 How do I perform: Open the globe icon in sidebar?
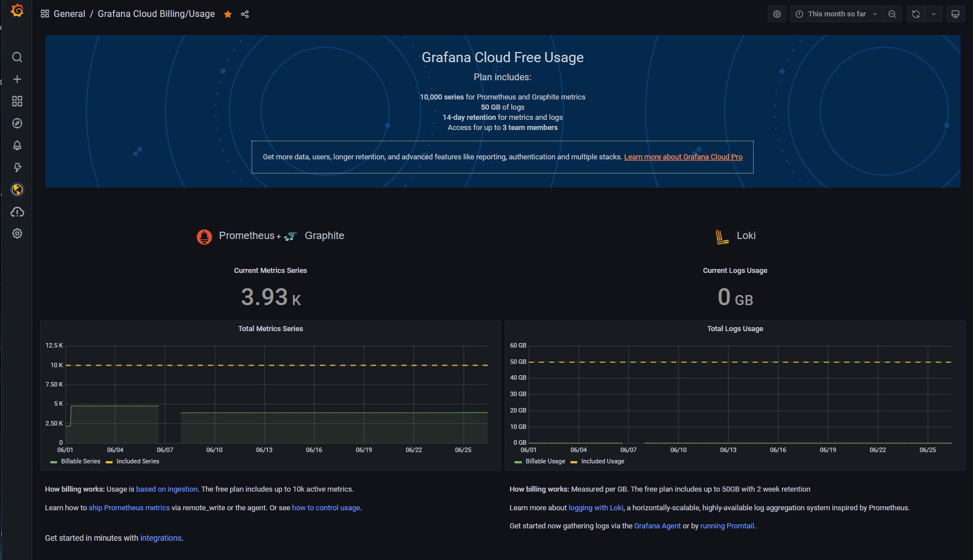[17, 189]
